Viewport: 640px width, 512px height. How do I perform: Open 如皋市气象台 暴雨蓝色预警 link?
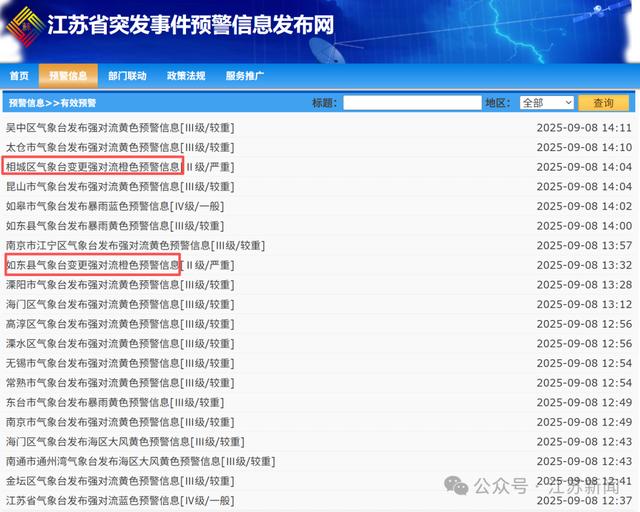pos(115,206)
